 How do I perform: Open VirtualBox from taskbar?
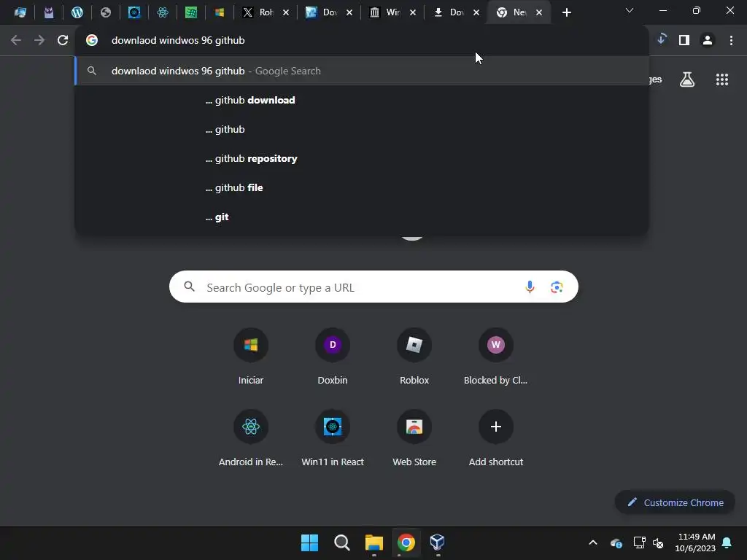(438, 542)
